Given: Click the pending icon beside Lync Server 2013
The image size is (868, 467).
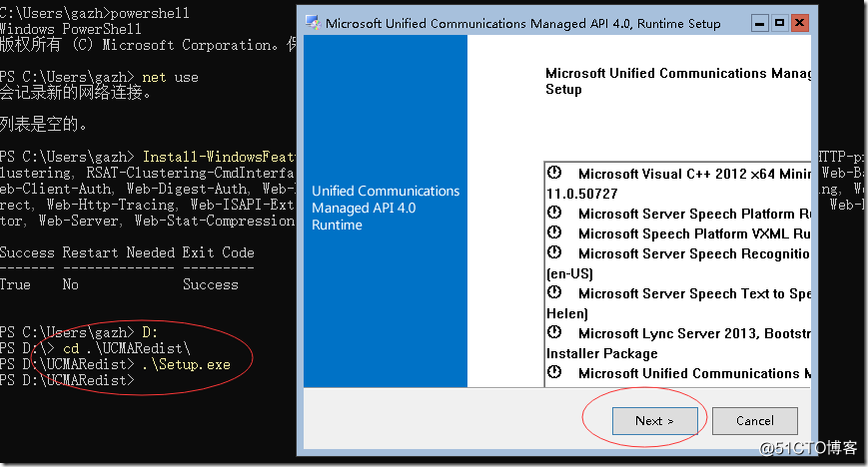Looking at the screenshot, I should pos(554,332).
